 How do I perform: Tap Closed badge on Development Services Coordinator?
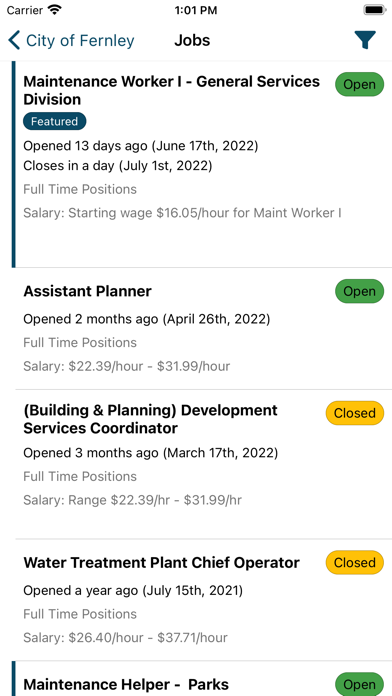pyautogui.click(x=355, y=413)
